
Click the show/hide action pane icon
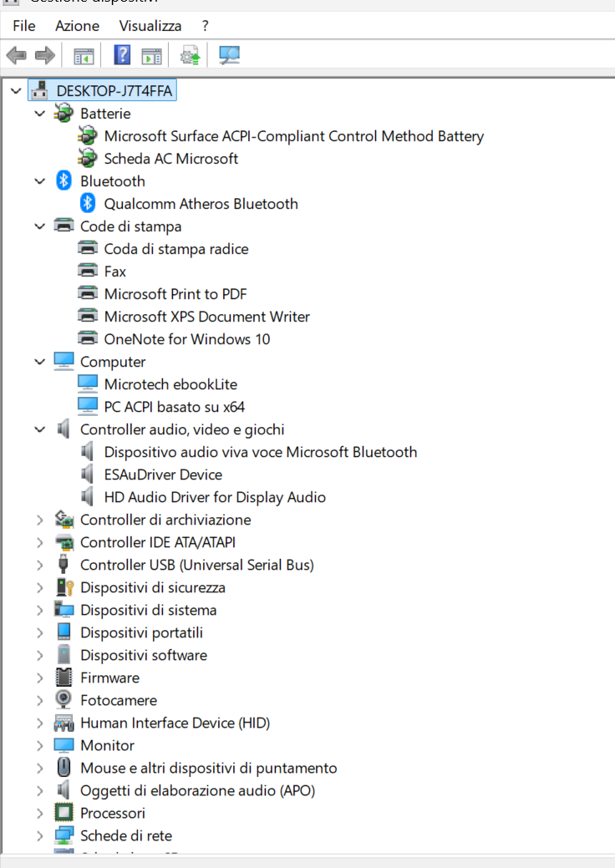(x=151, y=55)
